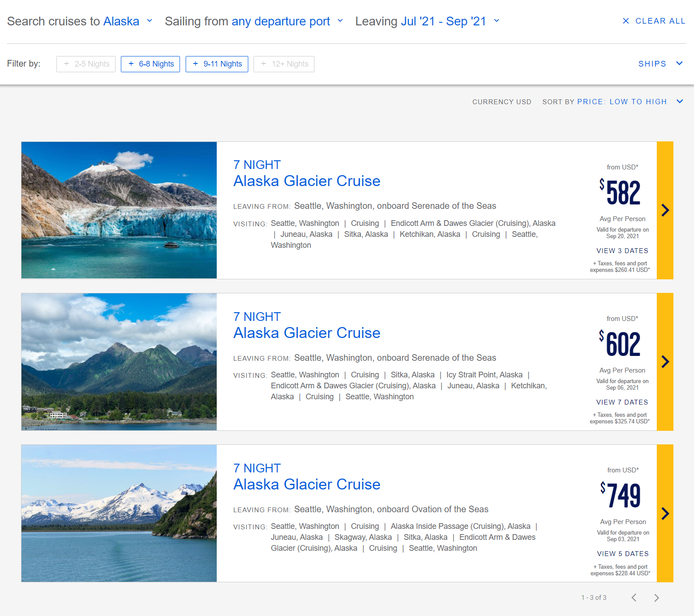Click the snowy mountain thumbnail of the $749 cruise
The height and width of the screenshot is (616, 694).
119,513
